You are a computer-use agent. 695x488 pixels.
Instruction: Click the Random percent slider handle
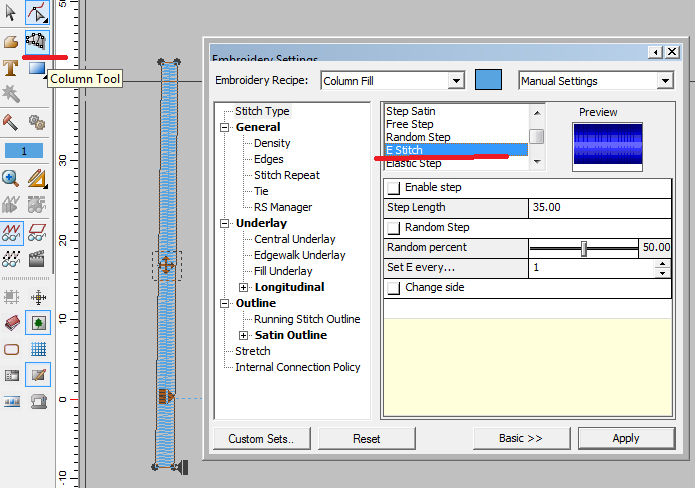coord(583,248)
